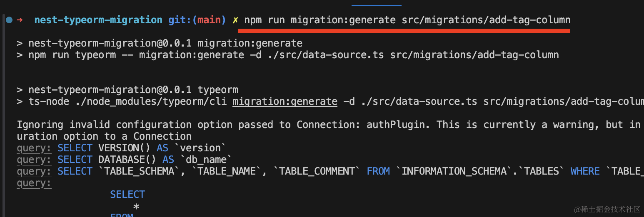This screenshot has width=644, height=217.
Task: Open the underlined migration:generate link
Action: tap(285, 101)
